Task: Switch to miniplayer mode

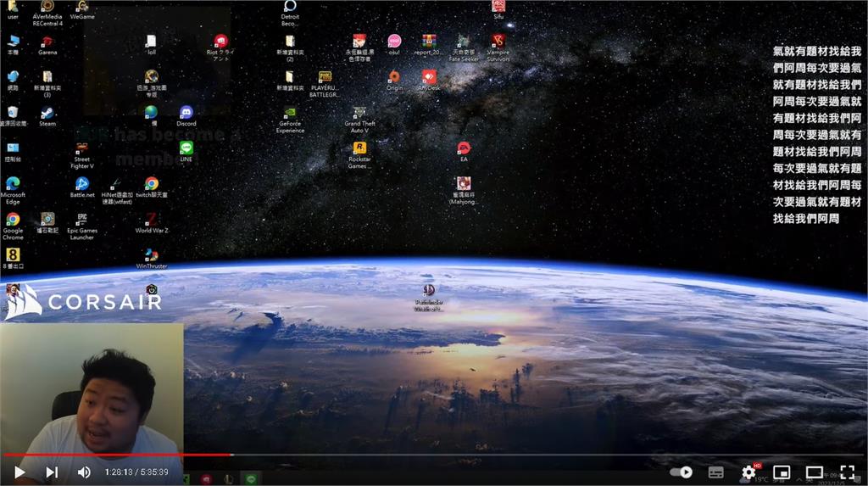Action: click(781, 472)
